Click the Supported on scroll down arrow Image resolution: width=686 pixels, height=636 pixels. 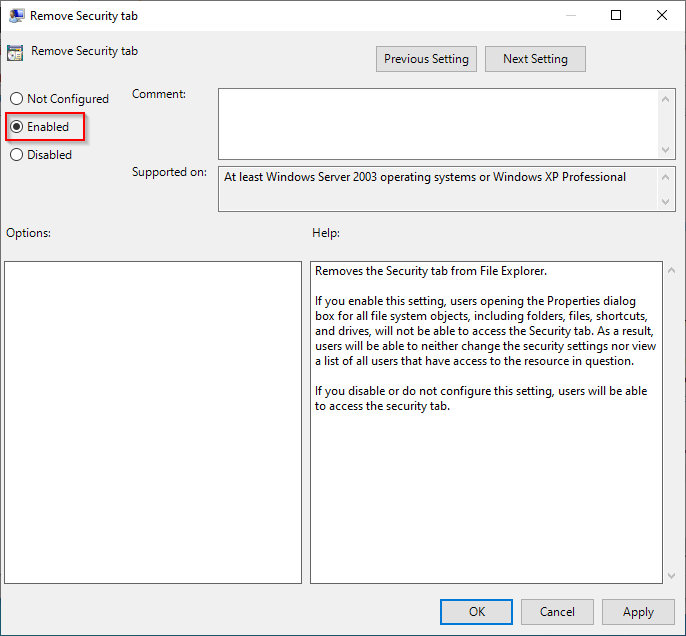tap(667, 202)
